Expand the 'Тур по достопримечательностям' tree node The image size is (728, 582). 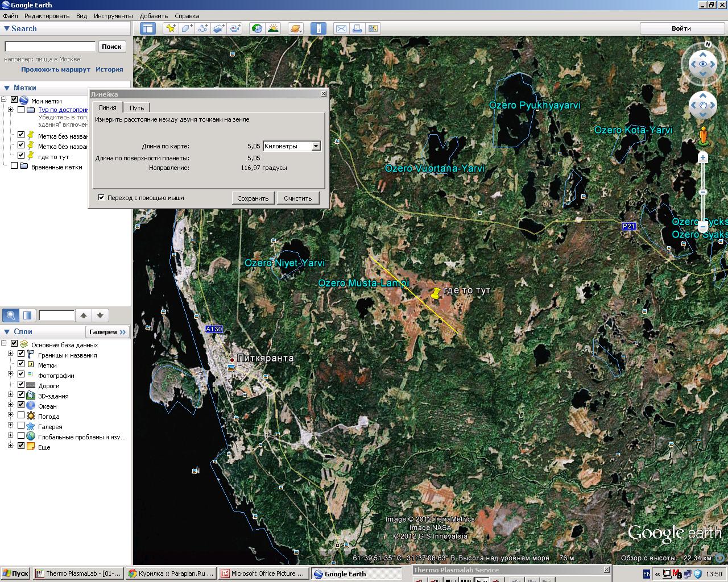(11, 110)
